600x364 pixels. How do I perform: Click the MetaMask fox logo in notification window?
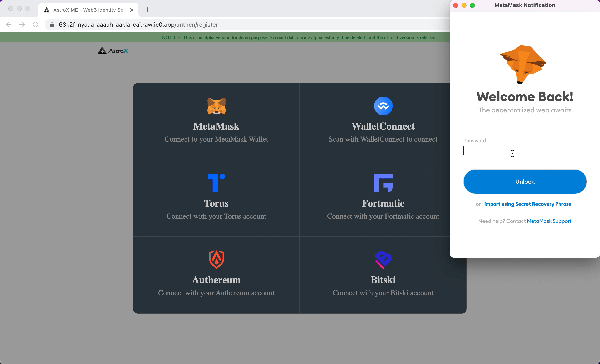pyautogui.click(x=523, y=64)
